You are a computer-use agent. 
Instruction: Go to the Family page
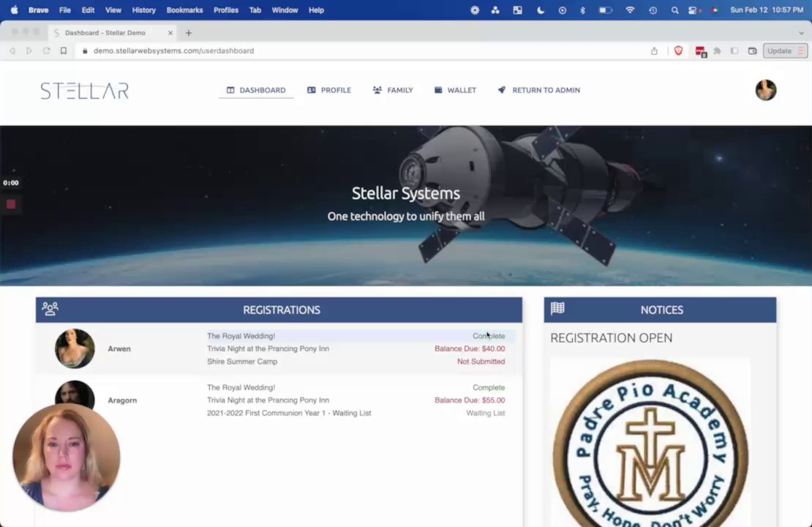[393, 90]
